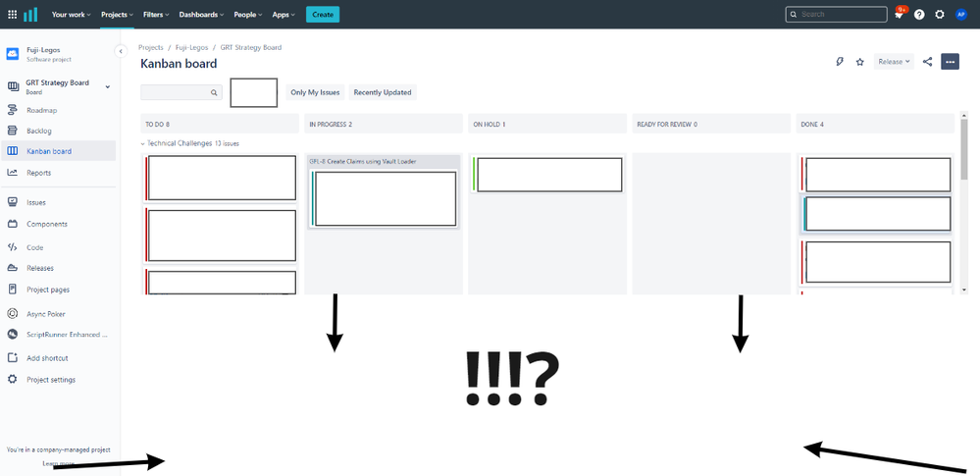Toggle the Only My Issues quick filter
The width and height of the screenshot is (980, 476).
click(315, 92)
